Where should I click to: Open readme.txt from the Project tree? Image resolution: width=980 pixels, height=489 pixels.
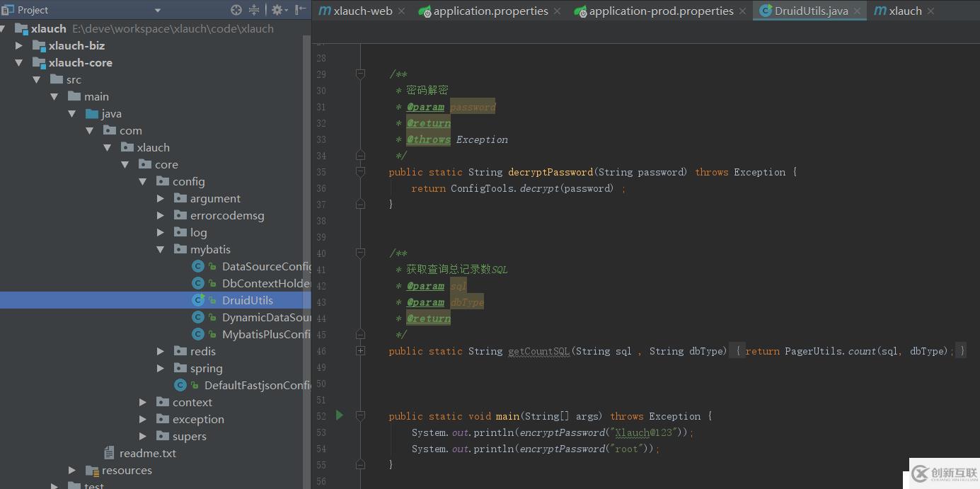148,453
